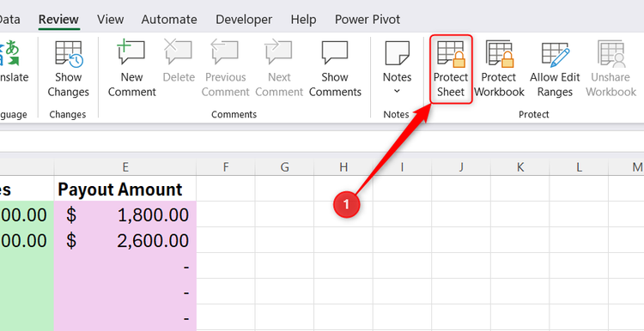Open the Show Changes pane
This screenshot has width=644, height=331.
[x=68, y=69]
